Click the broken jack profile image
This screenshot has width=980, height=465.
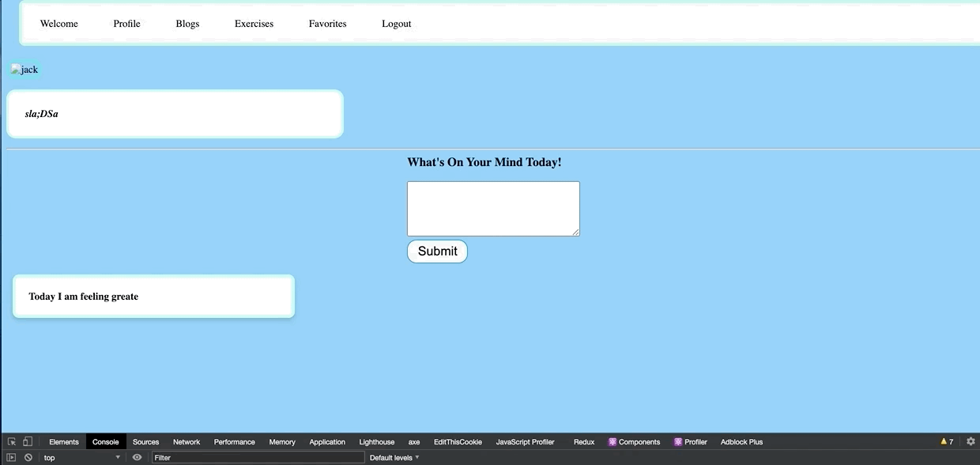(24, 70)
